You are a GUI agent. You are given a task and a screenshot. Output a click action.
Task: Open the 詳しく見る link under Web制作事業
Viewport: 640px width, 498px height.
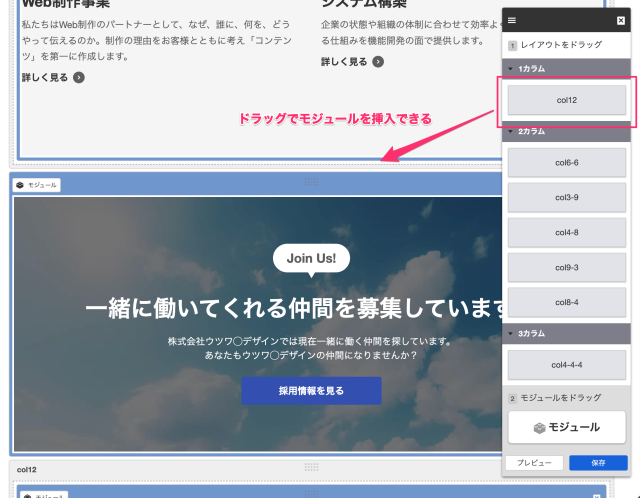(x=53, y=77)
